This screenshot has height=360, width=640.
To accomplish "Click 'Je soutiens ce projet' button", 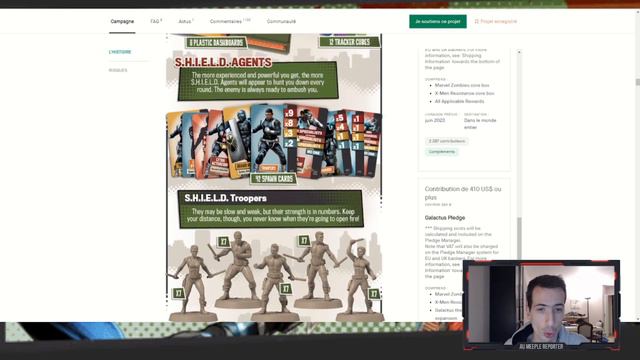I will click(438, 21).
